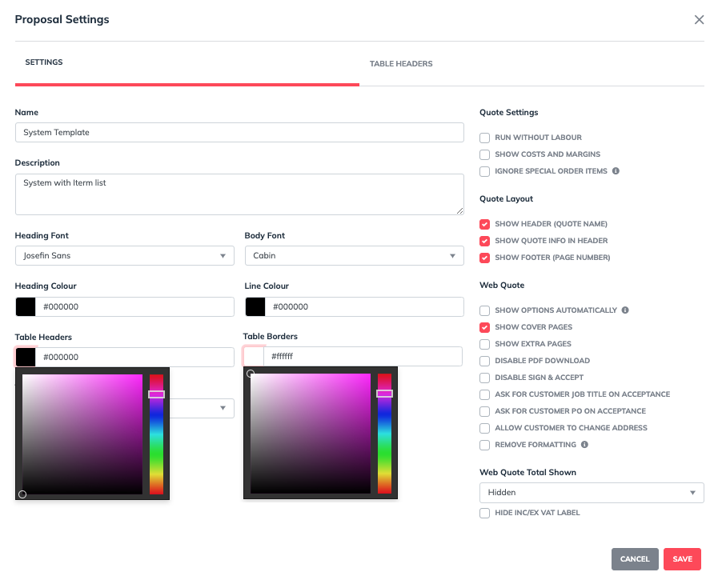
Task: Enable Run Without Labour checkbox
Action: tap(484, 138)
